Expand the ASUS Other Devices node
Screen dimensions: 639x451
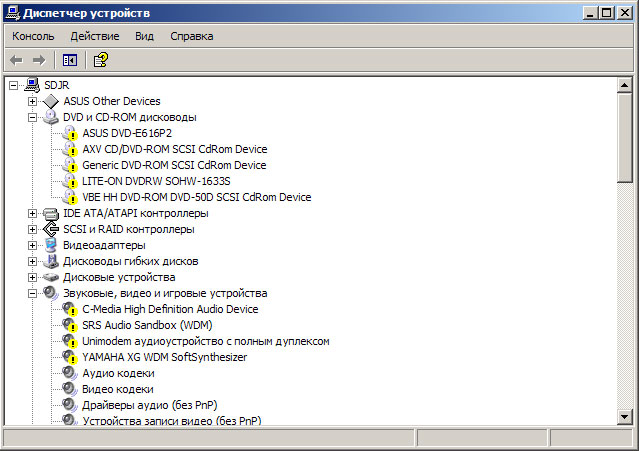pos(33,101)
